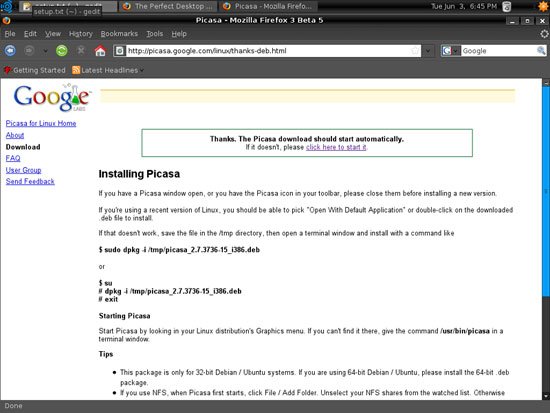Expand the URL bar history dropdown
This screenshot has height=413, width=550.
pos(428,51)
